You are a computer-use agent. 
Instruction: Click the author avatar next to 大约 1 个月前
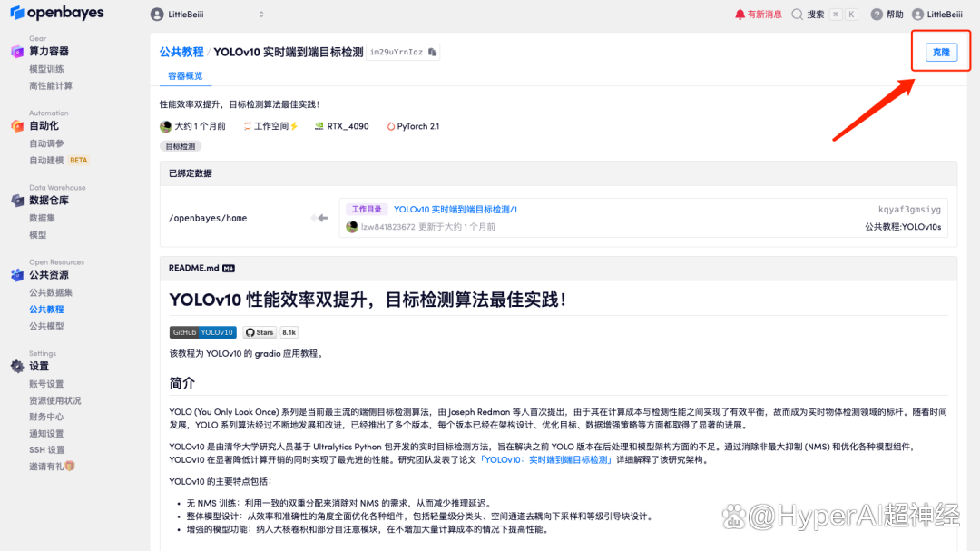(166, 126)
